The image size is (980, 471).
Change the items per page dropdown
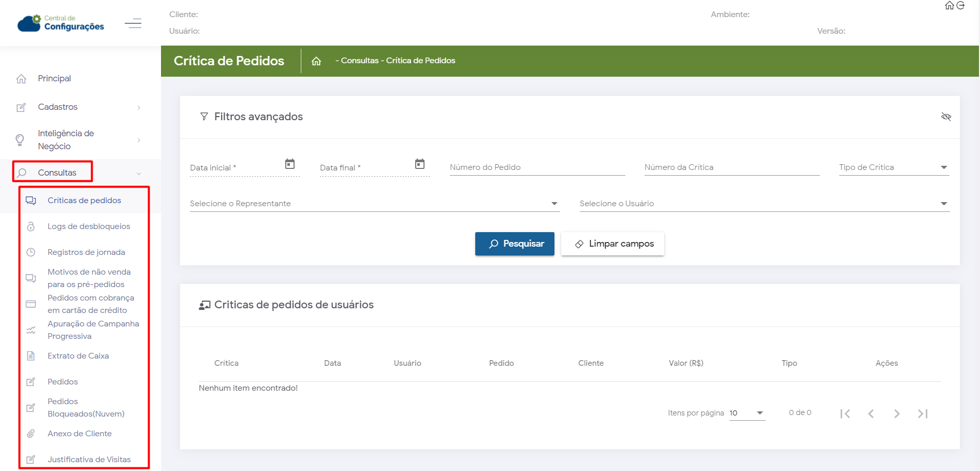(747, 413)
